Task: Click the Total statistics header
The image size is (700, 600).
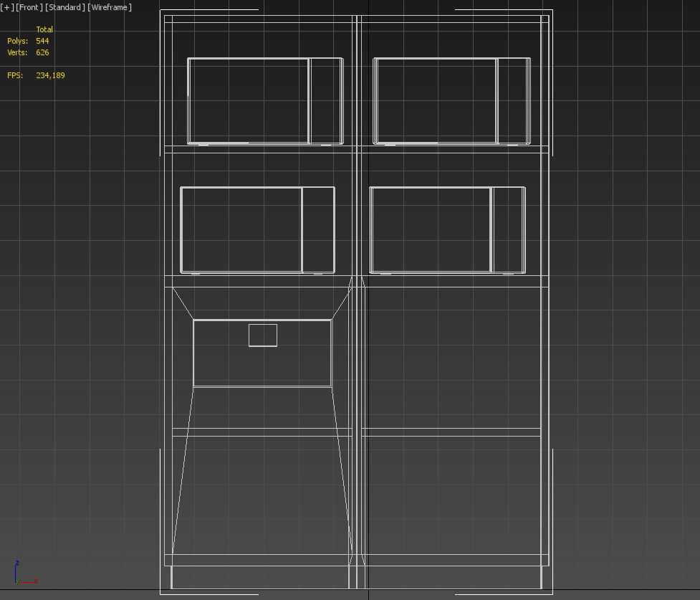Action: coord(44,29)
